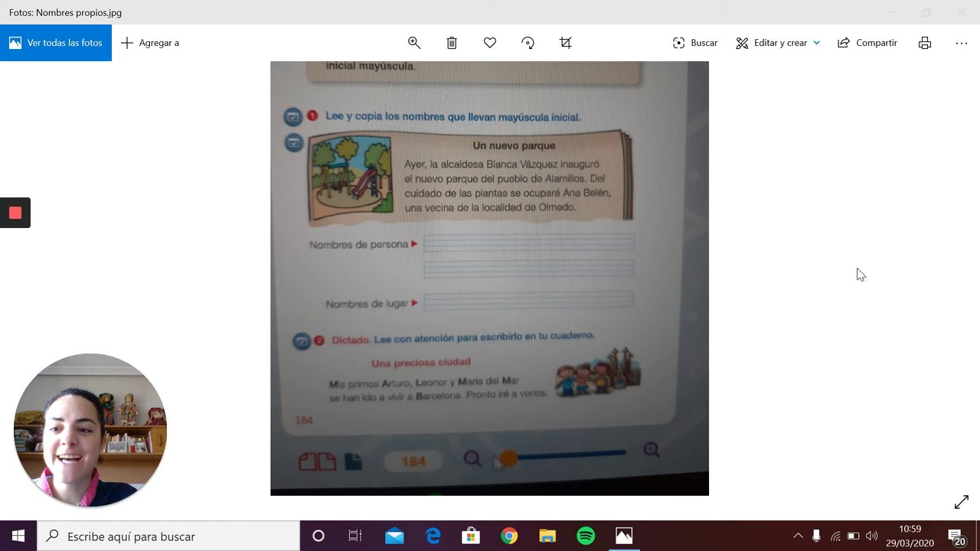Rotate the photo
Viewport: 980px width, 551px height.
point(528,43)
